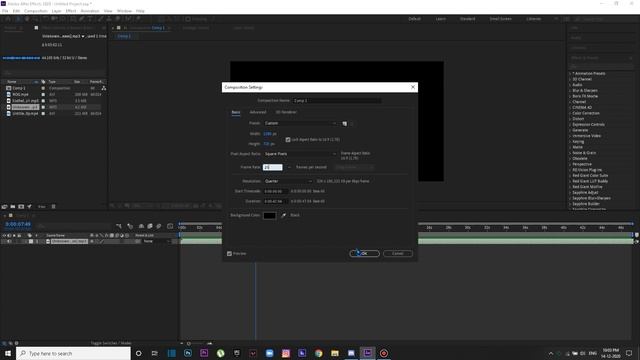
Task: Expand the Animation Presets category
Action: point(570,73)
